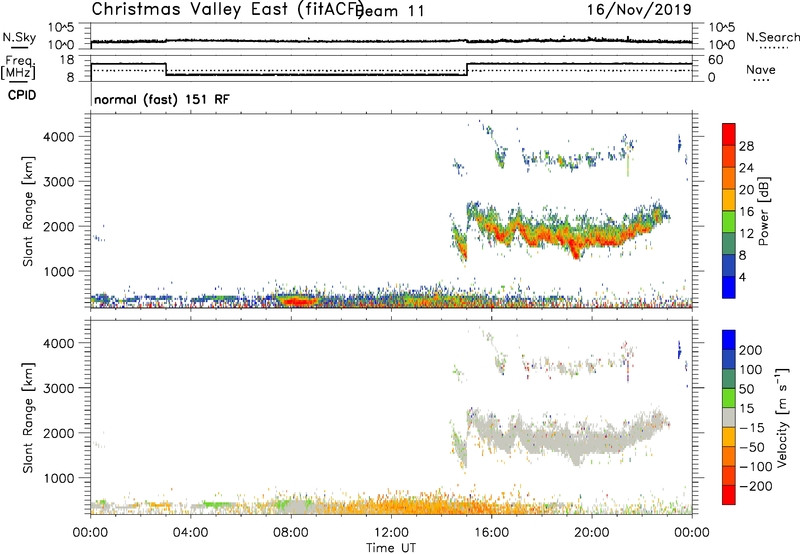Click the '1000' tick on velocity panel
Image resolution: width=800 pixels, height=554 pixels.
(x=58, y=478)
